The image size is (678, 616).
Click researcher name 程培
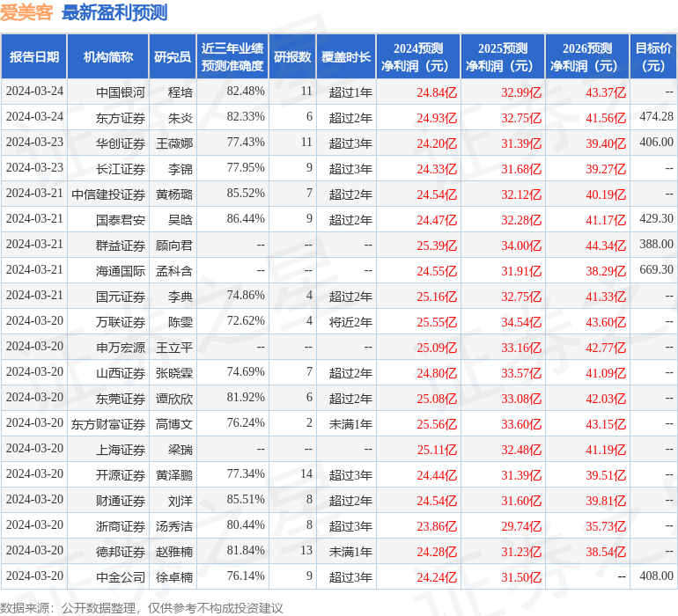[x=181, y=92]
